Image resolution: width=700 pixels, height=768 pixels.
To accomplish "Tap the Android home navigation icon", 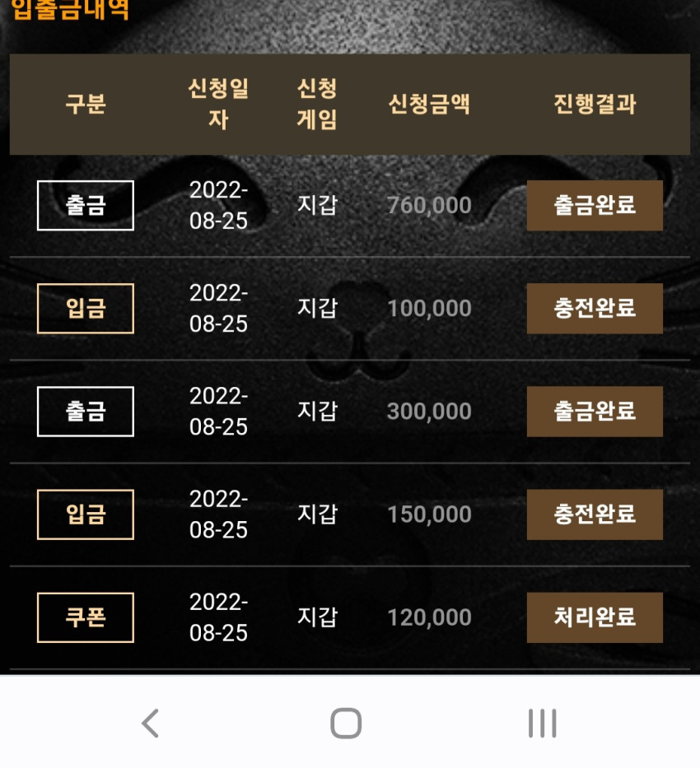I will click(x=346, y=723).
